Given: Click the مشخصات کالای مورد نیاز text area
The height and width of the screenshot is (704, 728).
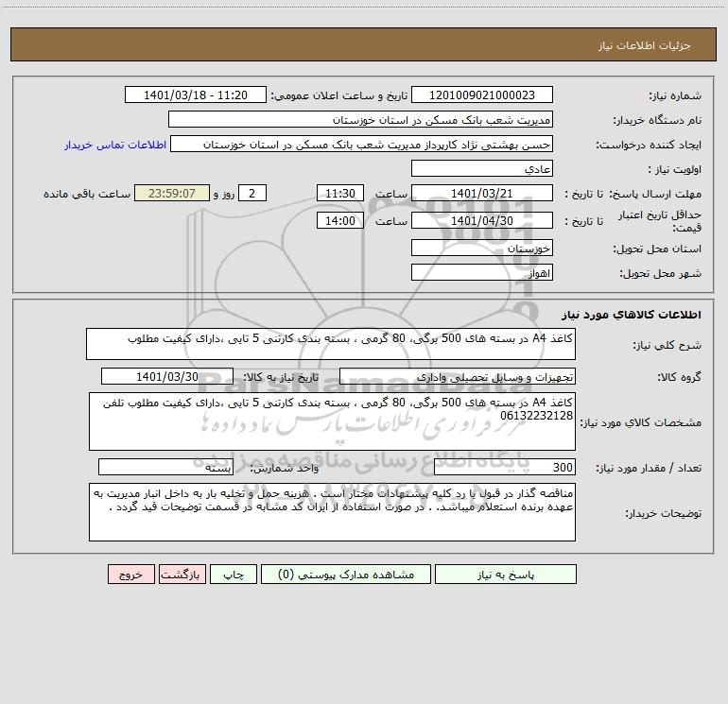Looking at the screenshot, I should tap(332, 421).
